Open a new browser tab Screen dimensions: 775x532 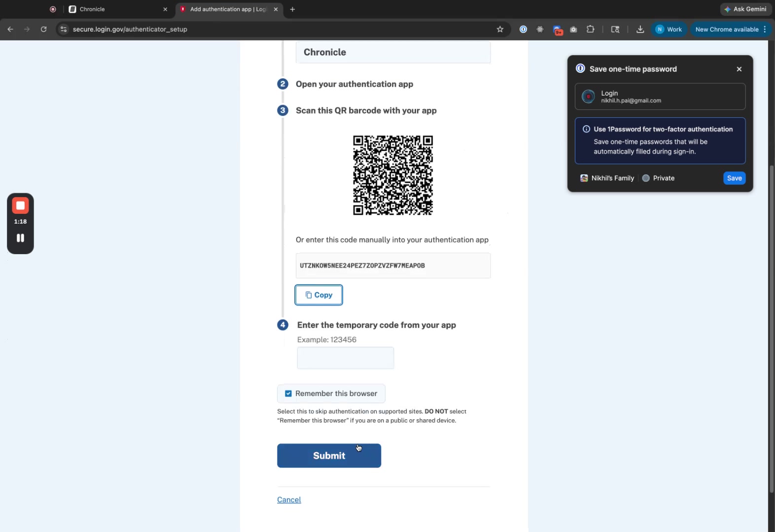click(x=292, y=9)
